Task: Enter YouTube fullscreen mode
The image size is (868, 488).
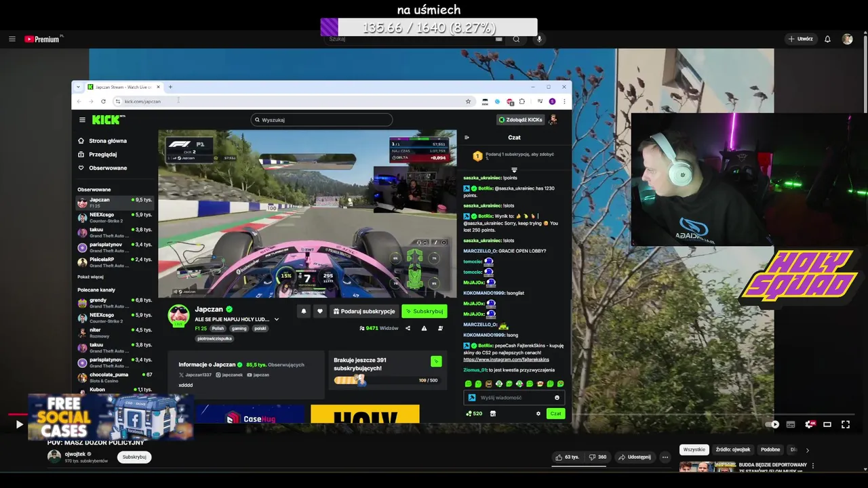Action: [x=846, y=424]
